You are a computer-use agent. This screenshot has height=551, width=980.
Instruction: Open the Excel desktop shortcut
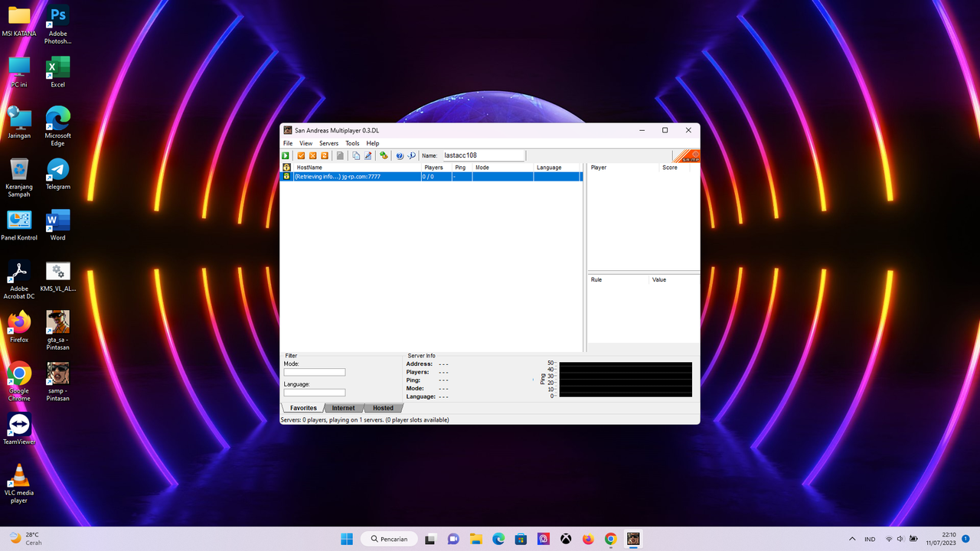[57, 72]
